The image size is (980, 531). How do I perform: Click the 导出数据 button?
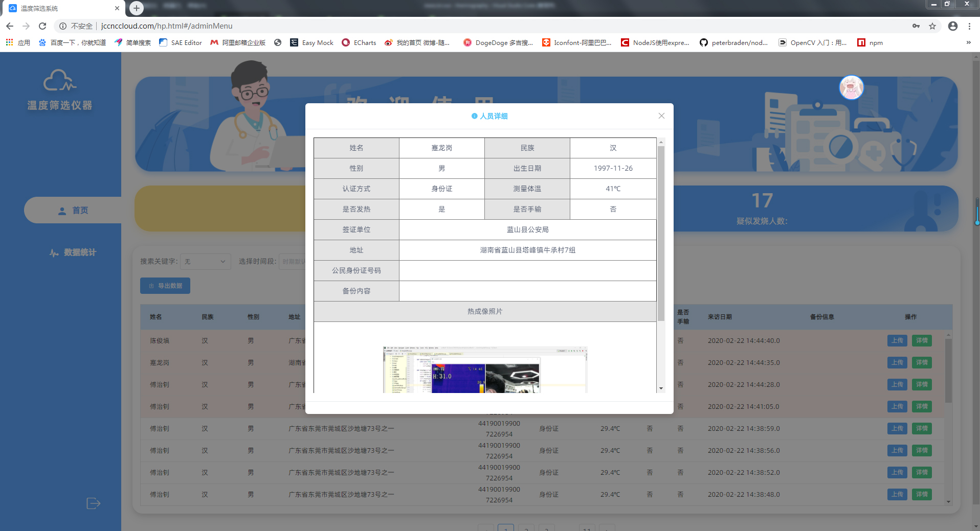[x=165, y=286]
